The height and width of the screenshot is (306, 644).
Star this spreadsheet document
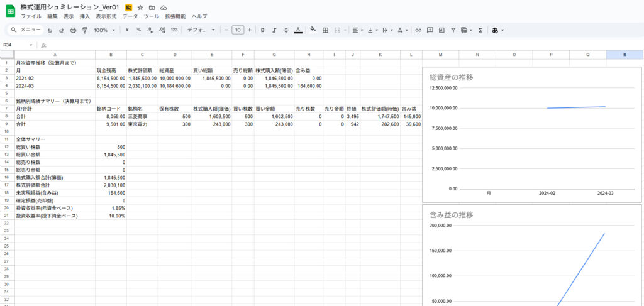click(140, 7)
